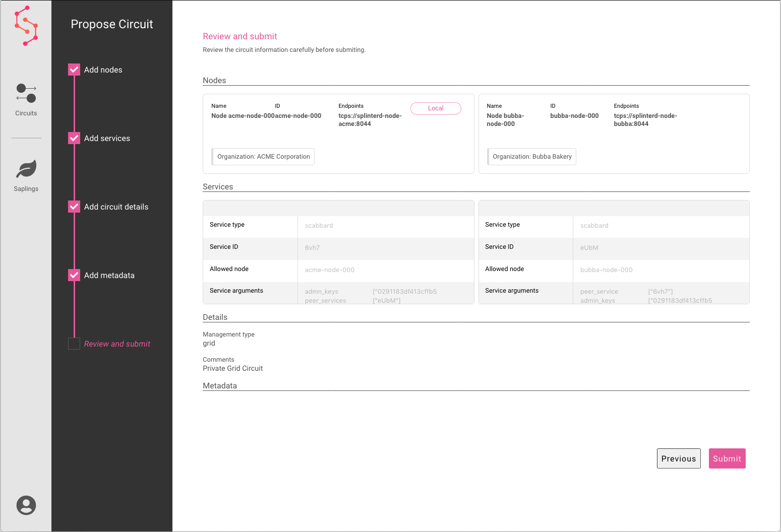Image resolution: width=781 pixels, height=532 pixels.
Task: Click the Management type label
Action: [x=228, y=335]
